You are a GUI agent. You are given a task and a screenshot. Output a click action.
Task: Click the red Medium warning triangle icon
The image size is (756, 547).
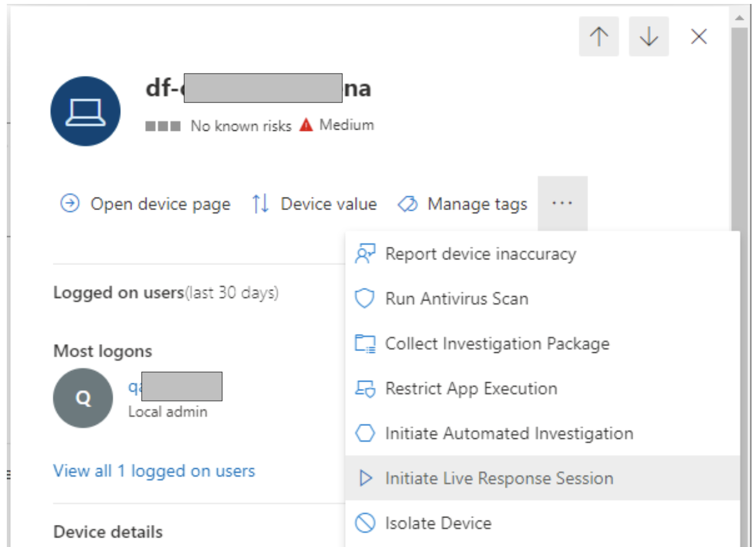[x=306, y=125]
